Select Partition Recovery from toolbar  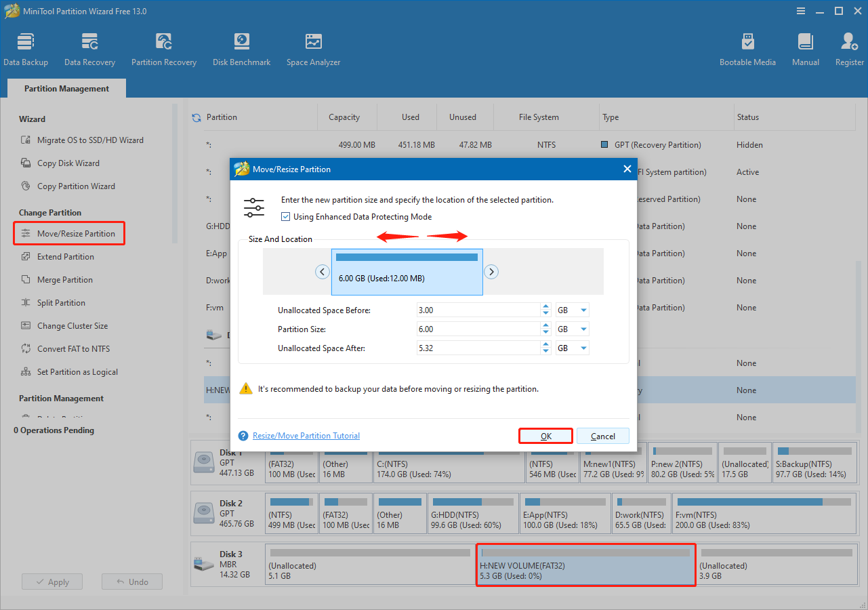(163, 47)
